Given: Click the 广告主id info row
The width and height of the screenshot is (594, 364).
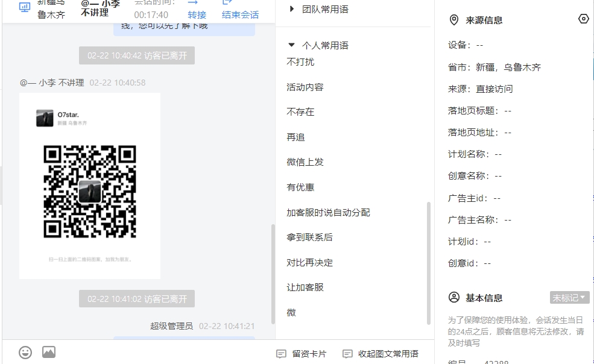Looking at the screenshot, I should (x=474, y=198).
